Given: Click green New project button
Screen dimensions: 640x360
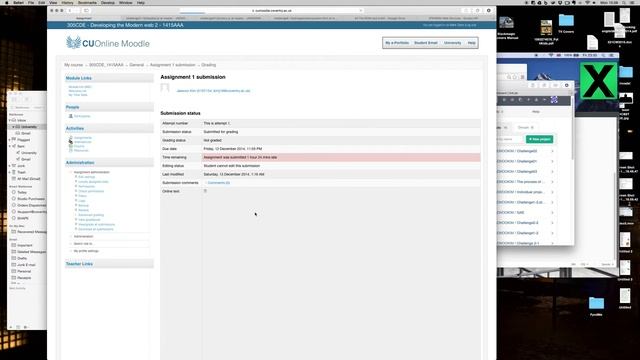Looking at the screenshot, I should [539, 139].
